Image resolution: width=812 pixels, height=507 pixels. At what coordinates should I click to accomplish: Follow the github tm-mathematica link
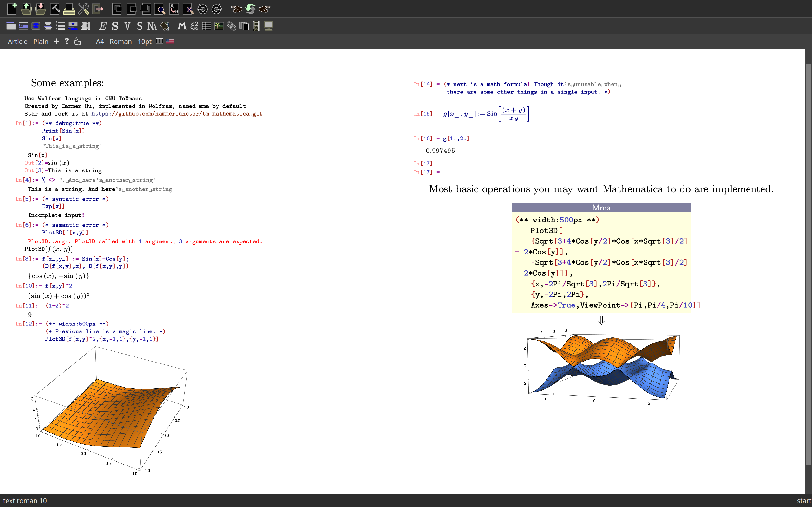(176, 114)
